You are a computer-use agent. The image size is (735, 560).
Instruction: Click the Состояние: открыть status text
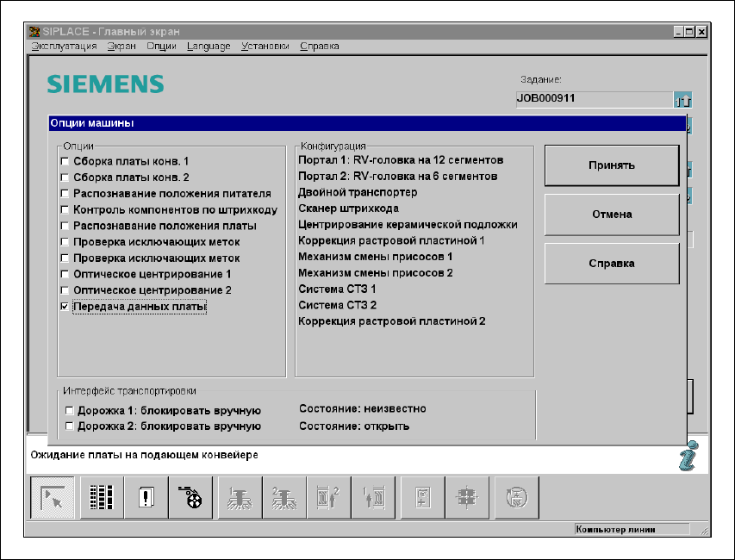point(354,426)
